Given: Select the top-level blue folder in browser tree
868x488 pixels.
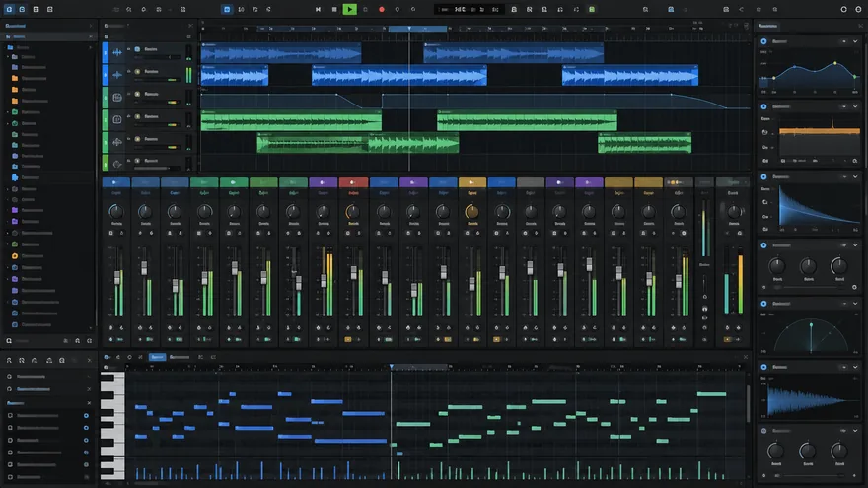Looking at the screenshot, I should point(10,47).
